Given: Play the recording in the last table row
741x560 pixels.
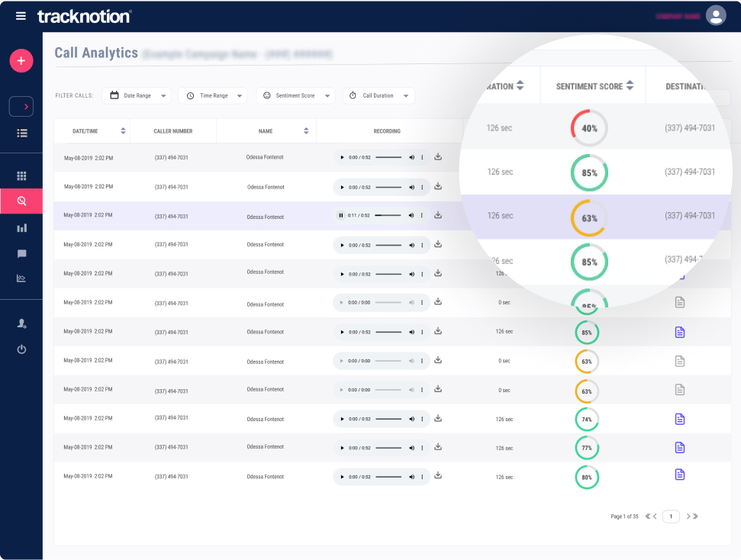Looking at the screenshot, I should tap(342, 477).
